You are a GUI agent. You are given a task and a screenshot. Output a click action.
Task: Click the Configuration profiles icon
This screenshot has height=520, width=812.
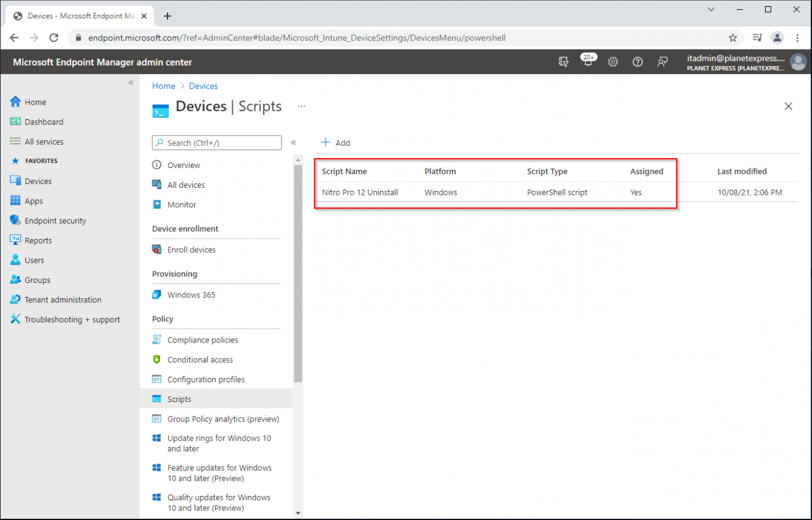point(157,379)
